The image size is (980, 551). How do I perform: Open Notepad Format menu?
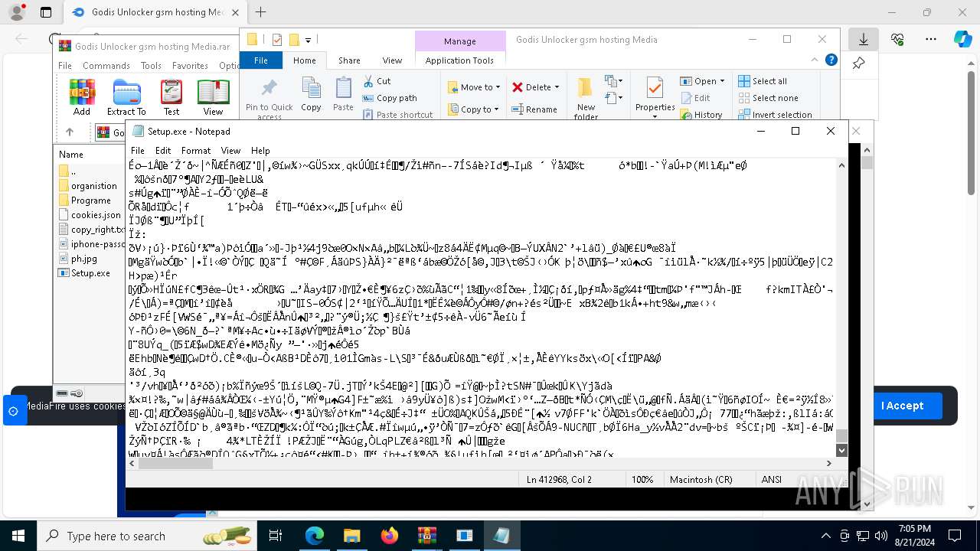196,151
